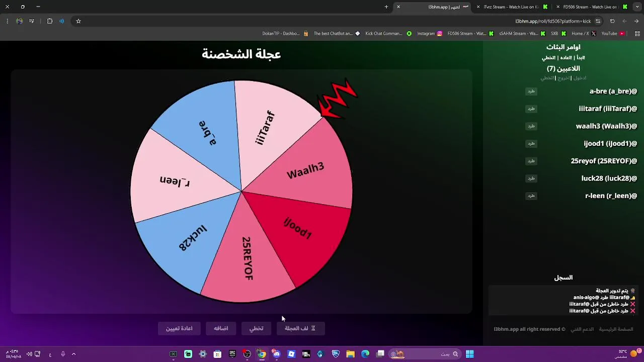Open the Windows Start menu
The width and height of the screenshot is (644, 362).
469,354
